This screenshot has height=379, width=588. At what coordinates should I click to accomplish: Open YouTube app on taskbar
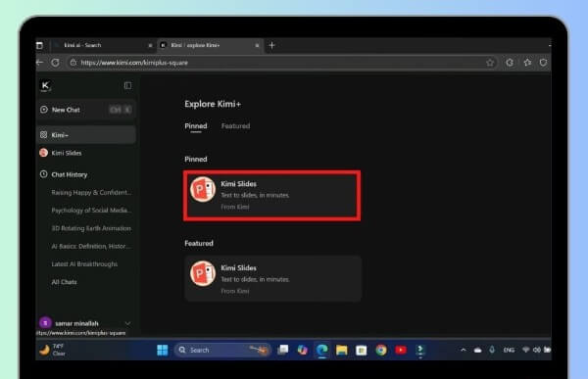[401, 350]
